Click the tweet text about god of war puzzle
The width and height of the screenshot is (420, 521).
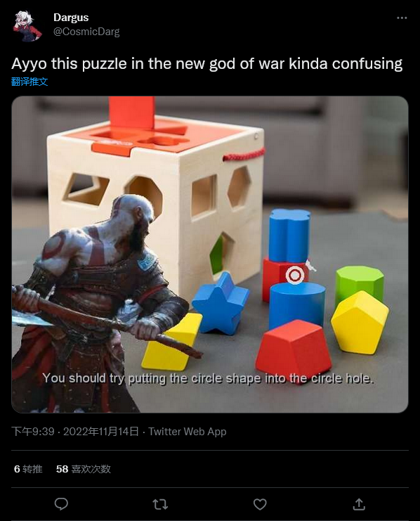[207, 63]
